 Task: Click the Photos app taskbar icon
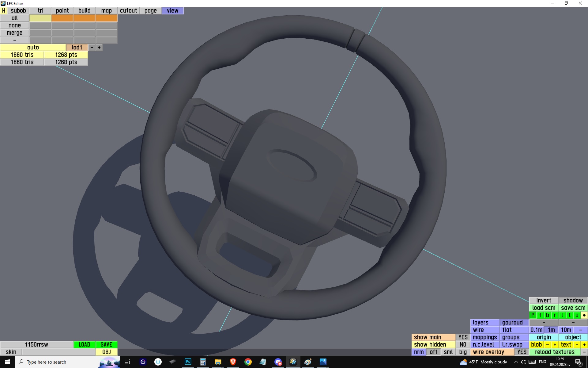323,362
